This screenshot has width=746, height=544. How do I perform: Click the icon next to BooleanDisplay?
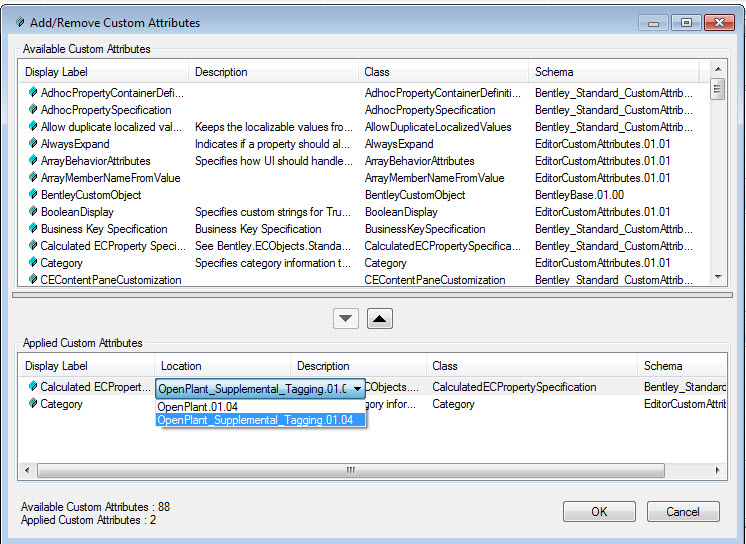click(33, 212)
